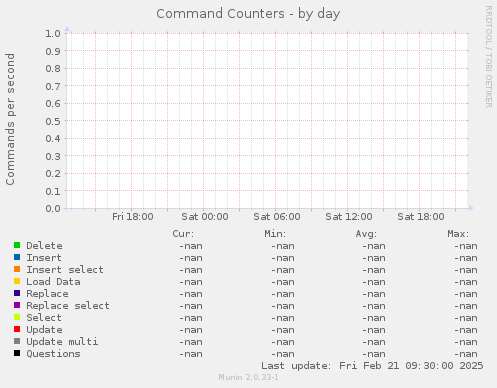Click the 'Sat 12:00' x-axis label
This screenshot has width=497, height=388.
[349, 217]
